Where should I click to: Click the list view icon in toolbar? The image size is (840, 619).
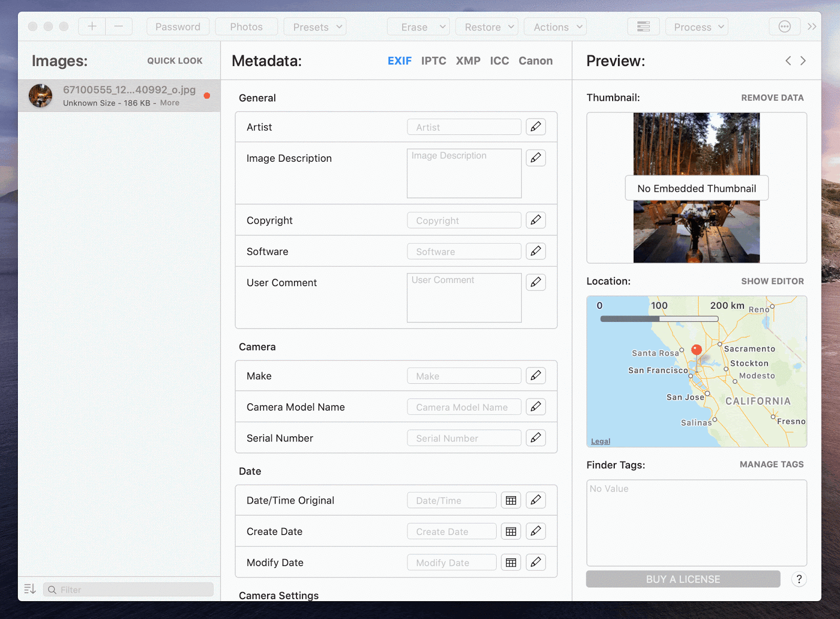click(643, 26)
